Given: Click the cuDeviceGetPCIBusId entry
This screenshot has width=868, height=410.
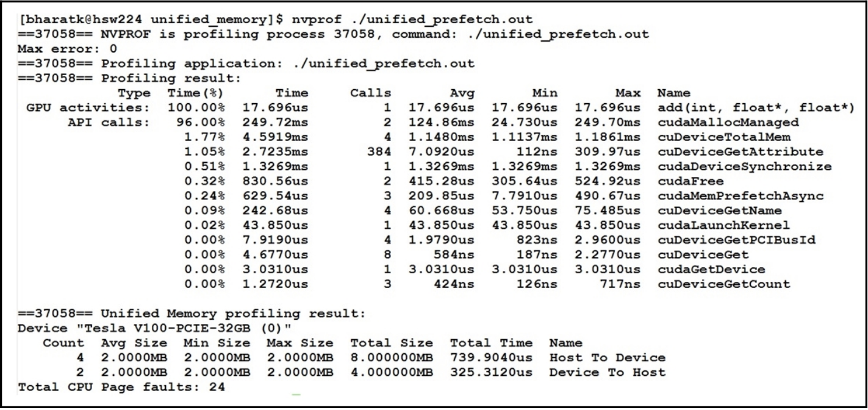Looking at the screenshot, I should [736, 240].
